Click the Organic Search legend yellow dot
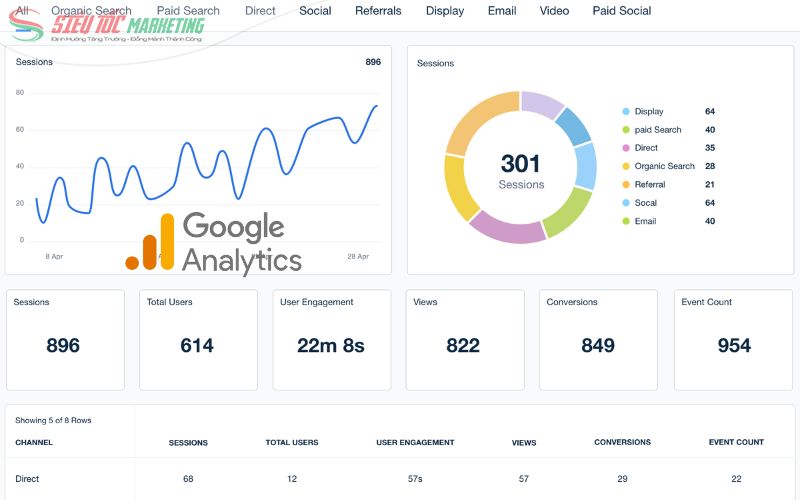Screen dimensions: 800x500 click(x=626, y=166)
